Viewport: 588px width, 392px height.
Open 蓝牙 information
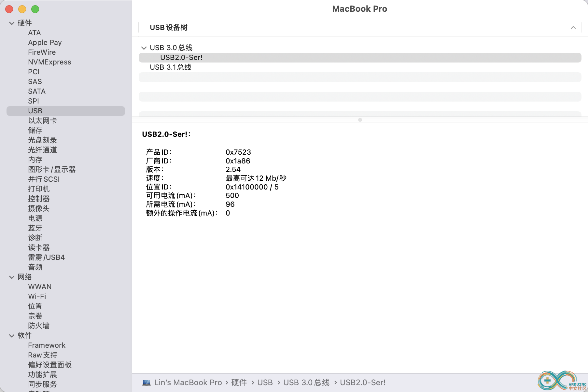[x=35, y=228]
